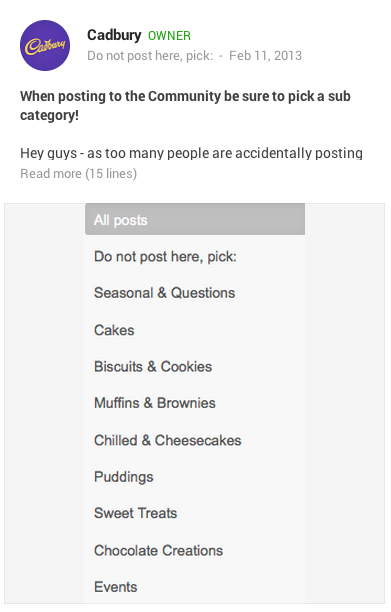Select Biscuits & Cookies category

coord(195,366)
